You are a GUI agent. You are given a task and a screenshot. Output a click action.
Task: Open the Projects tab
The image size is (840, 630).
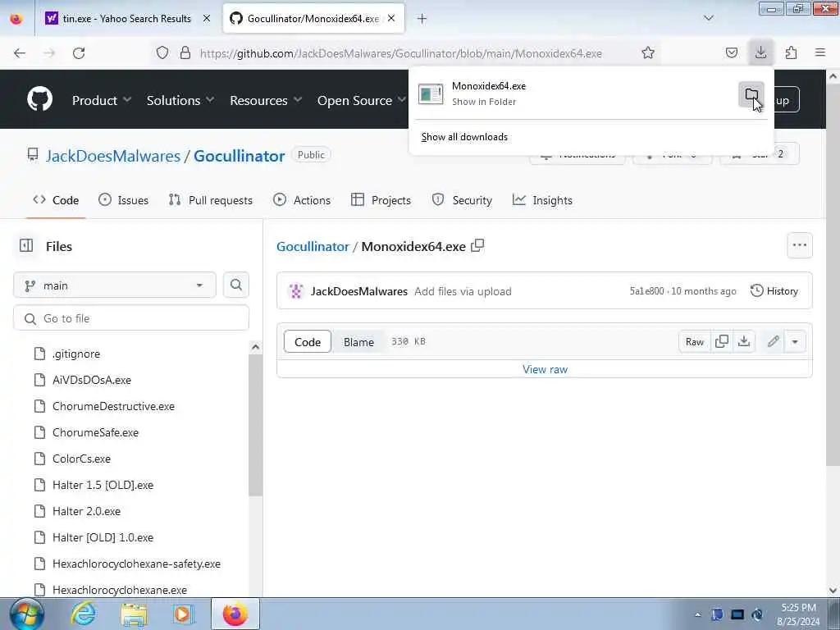(x=381, y=200)
